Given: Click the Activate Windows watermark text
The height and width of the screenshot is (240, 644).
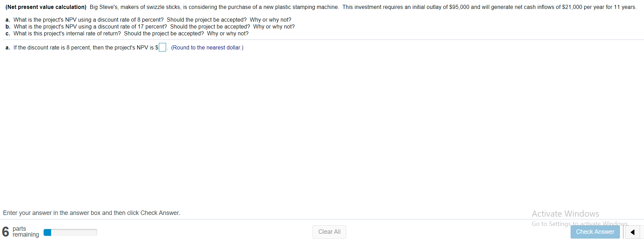Looking at the screenshot, I should 565,214.
